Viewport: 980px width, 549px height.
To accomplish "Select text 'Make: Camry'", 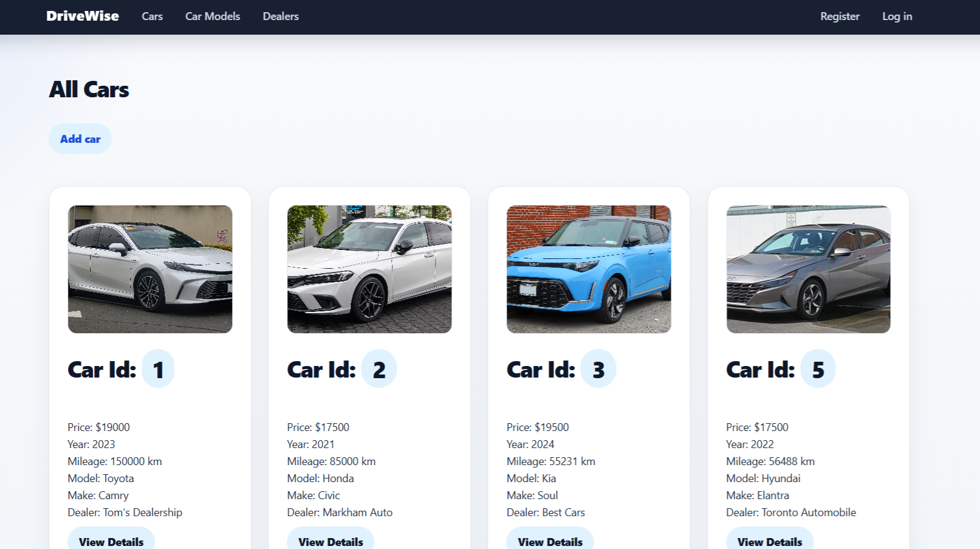I will point(98,495).
